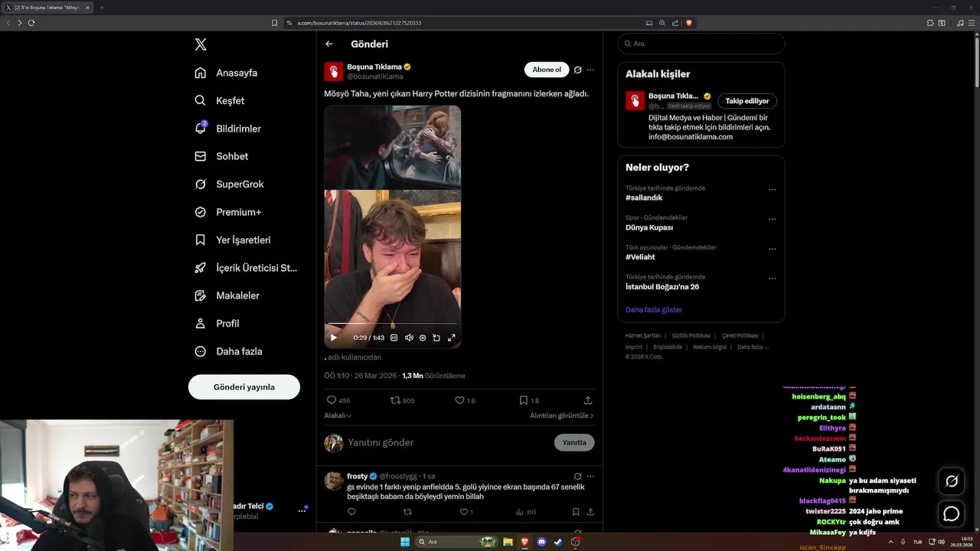Click the Yer İşaretleri bookmark icon

(x=200, y=240)
